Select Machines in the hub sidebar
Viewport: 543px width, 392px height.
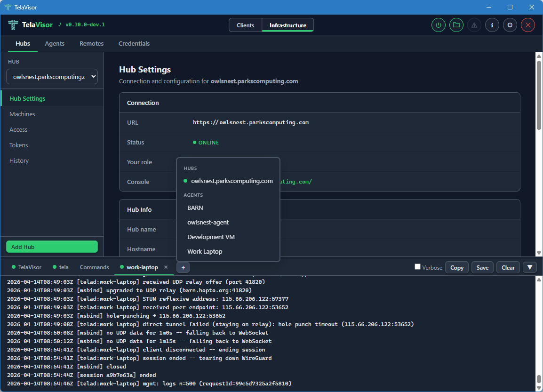(21, 114)
